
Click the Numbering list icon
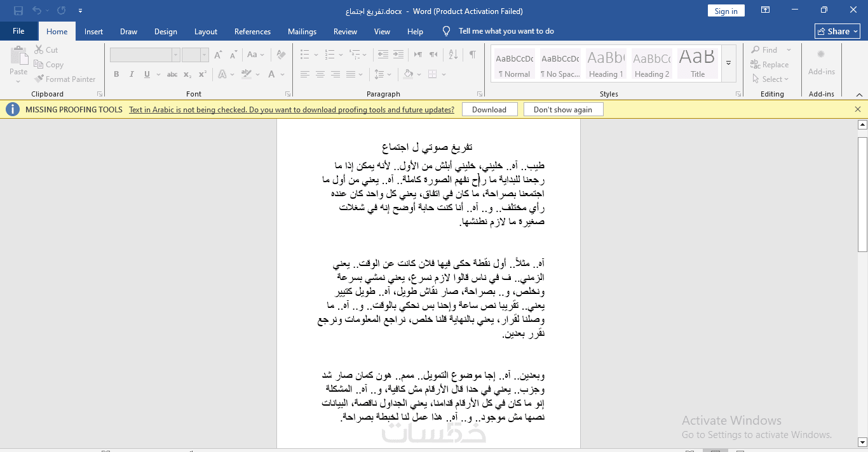pos(330,55)
